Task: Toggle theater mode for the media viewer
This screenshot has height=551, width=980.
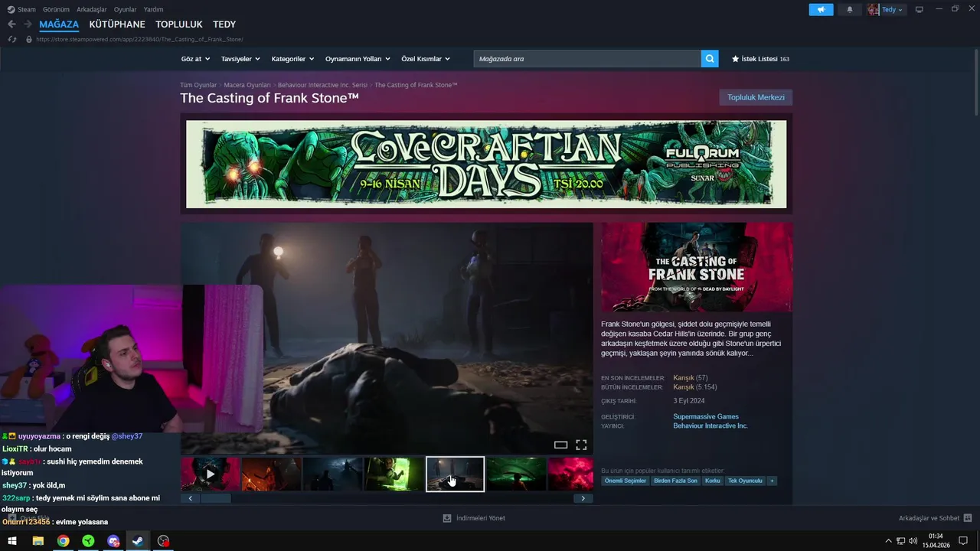Action: [x=560, y=445]
